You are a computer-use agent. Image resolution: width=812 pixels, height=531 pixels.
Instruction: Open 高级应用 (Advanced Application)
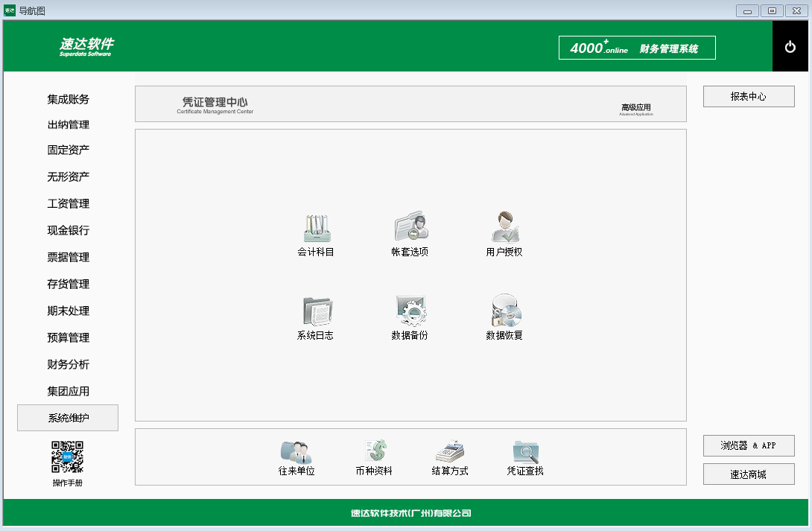point(637,106)
